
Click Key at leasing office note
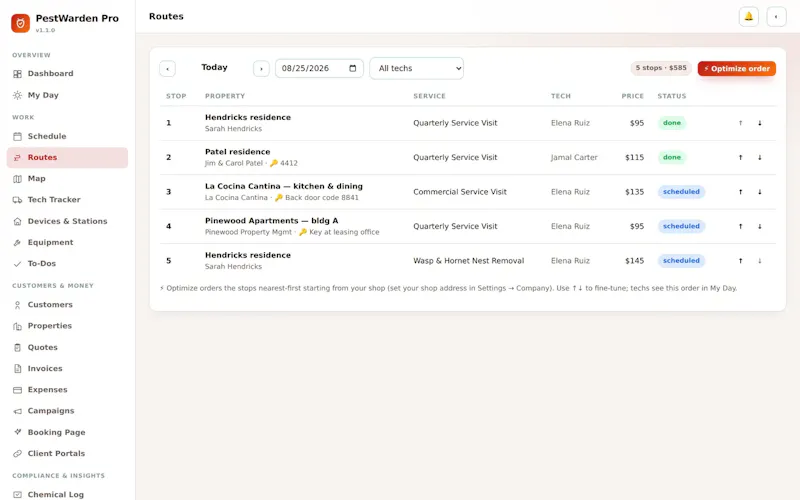click(x=344, y=232)
